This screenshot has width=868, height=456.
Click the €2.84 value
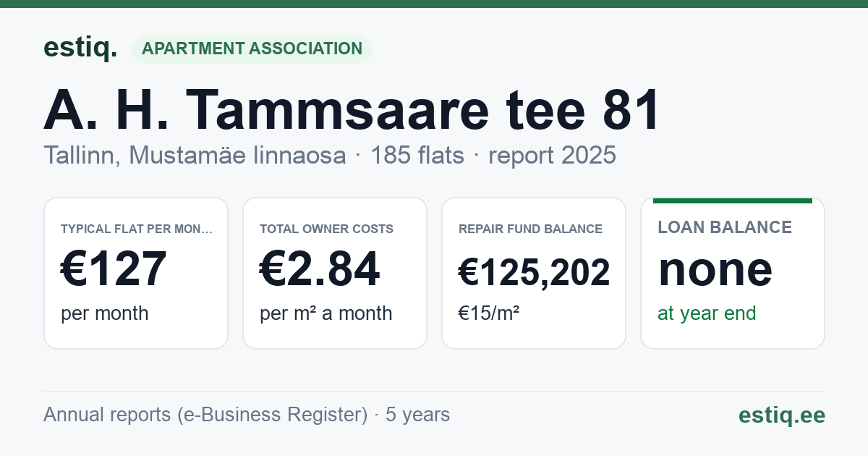(320, 269)
